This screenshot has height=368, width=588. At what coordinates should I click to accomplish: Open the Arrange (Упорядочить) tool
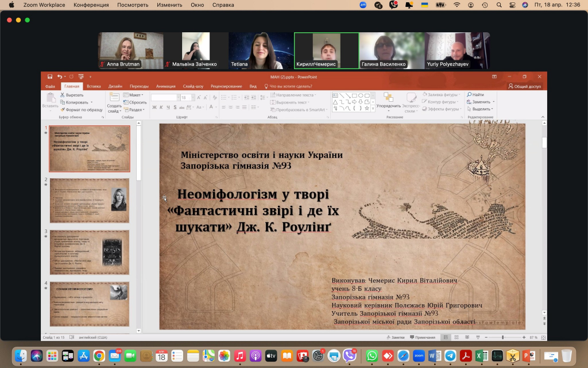[389, 101]
